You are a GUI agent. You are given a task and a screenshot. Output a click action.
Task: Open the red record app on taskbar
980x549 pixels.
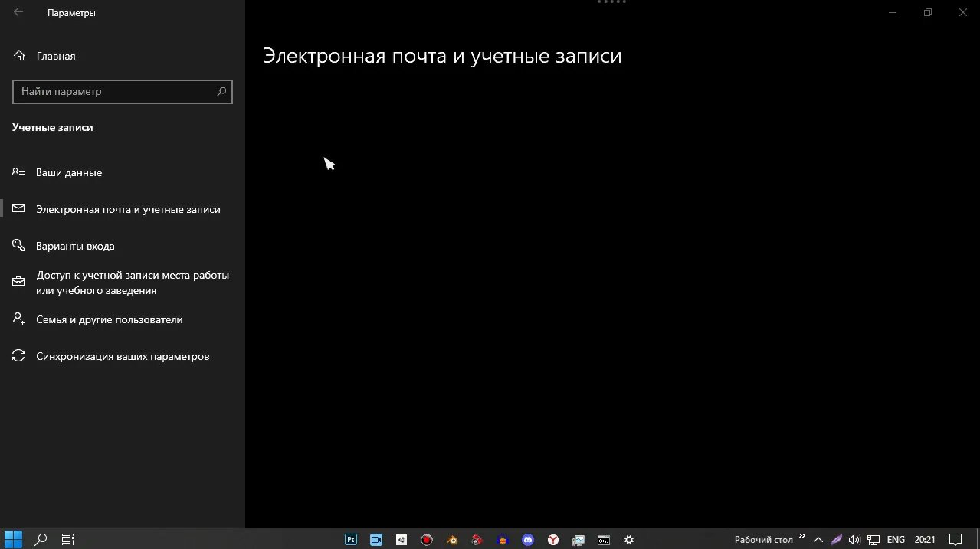(x=427, y=539)
